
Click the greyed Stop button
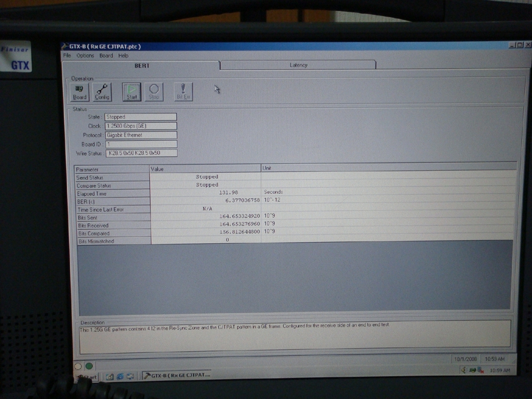click(x=153, y=92)
